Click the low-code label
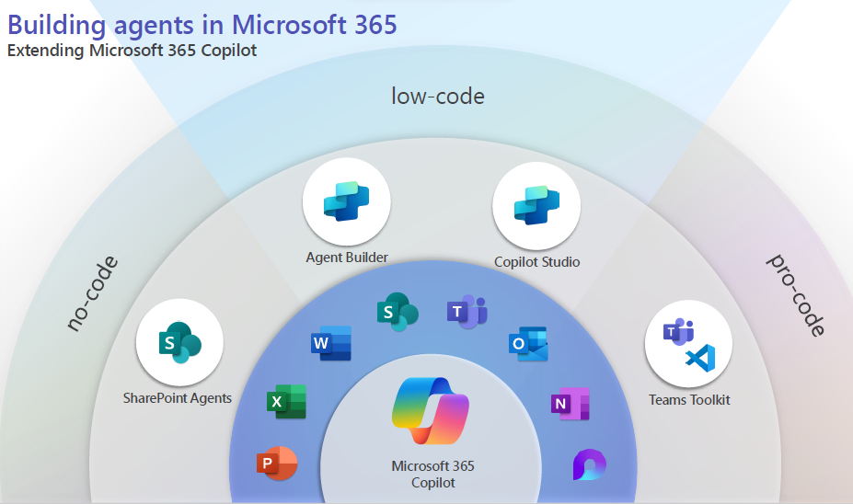The height and width of the screenshot is (504, 853). pyautogui.click(x=438, y=97)
